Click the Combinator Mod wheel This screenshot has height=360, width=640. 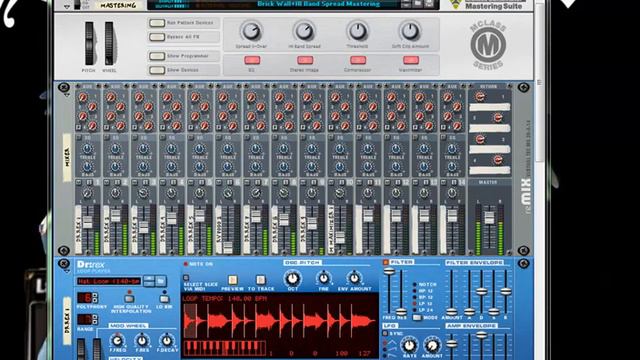(109, 44)
